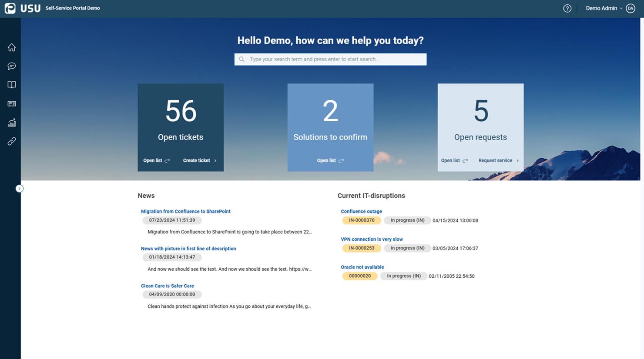Screen dimensions: 644x359
Task: Click the IN-0000370 ticket badge
Action: 362,220
